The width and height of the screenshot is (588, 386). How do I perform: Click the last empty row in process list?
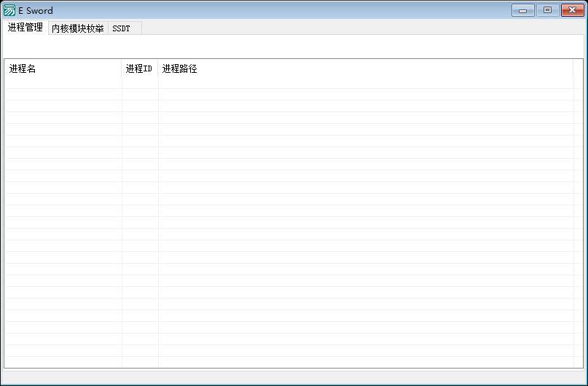[291, 362]
